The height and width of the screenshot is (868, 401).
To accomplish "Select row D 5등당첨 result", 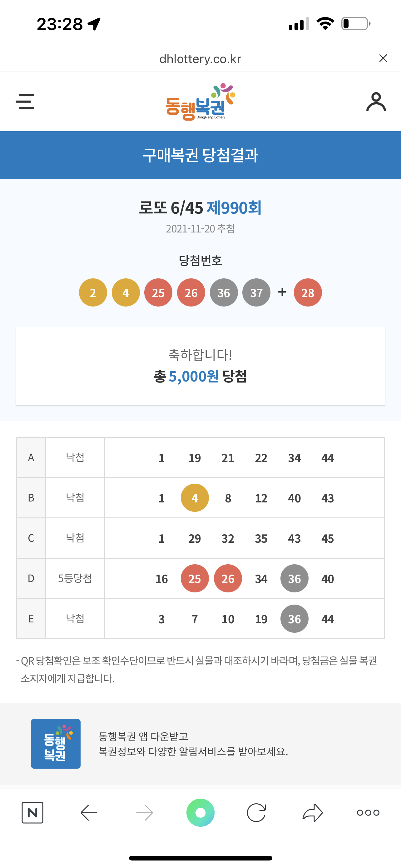I will pyautogui.click(x=200, y=579).
